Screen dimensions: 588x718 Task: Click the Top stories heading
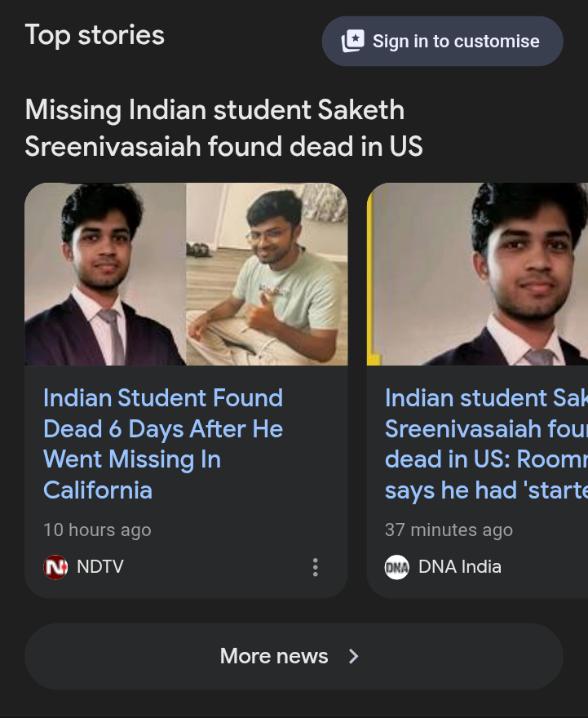point(95,35)
